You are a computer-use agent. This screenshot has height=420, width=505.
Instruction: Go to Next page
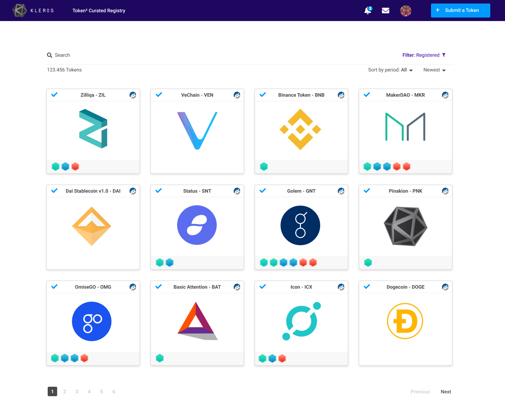point(446,392)
